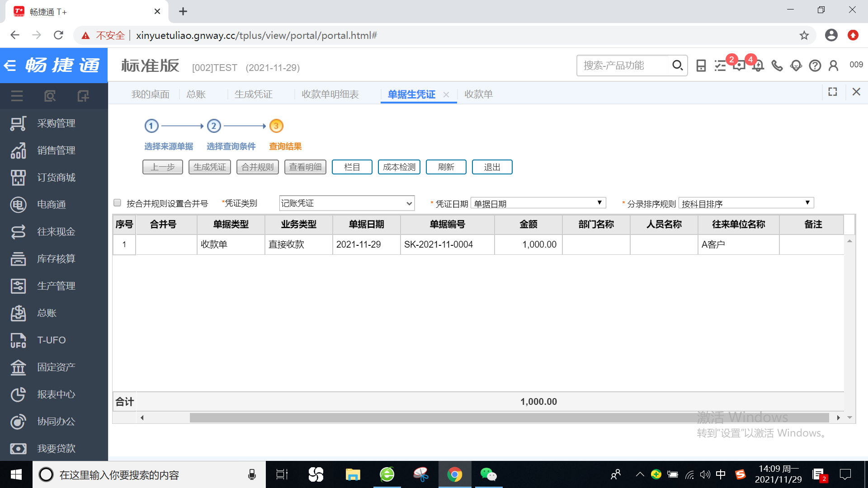Enable 按合并规则设置合并号 checkbox
Screen dimensions: 868x488
click(x=118, y=203)
